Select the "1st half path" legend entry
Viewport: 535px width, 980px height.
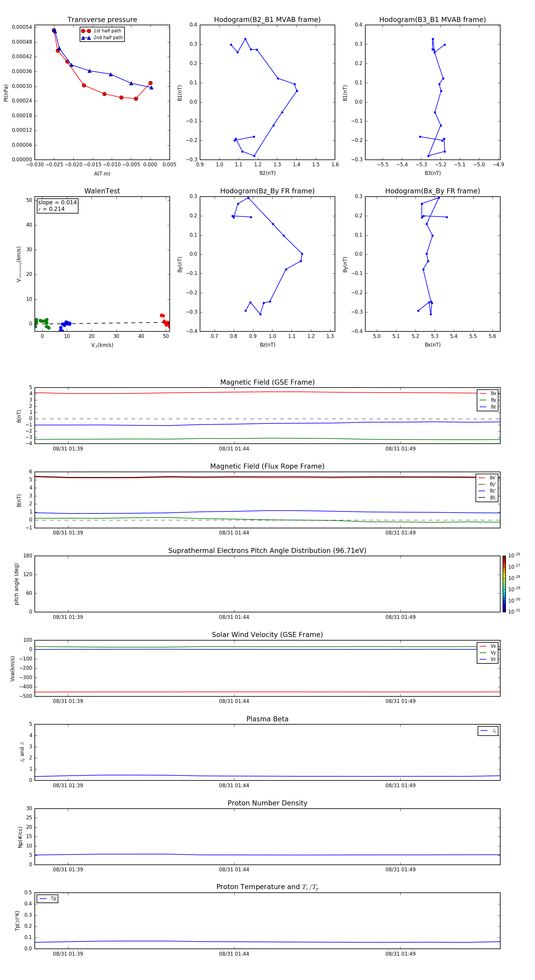coord(102,31)
